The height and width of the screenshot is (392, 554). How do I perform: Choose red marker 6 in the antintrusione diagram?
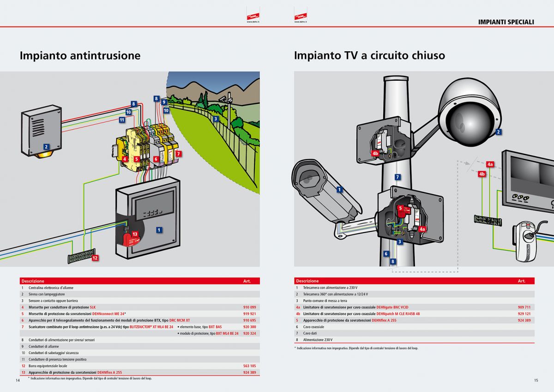157,158
